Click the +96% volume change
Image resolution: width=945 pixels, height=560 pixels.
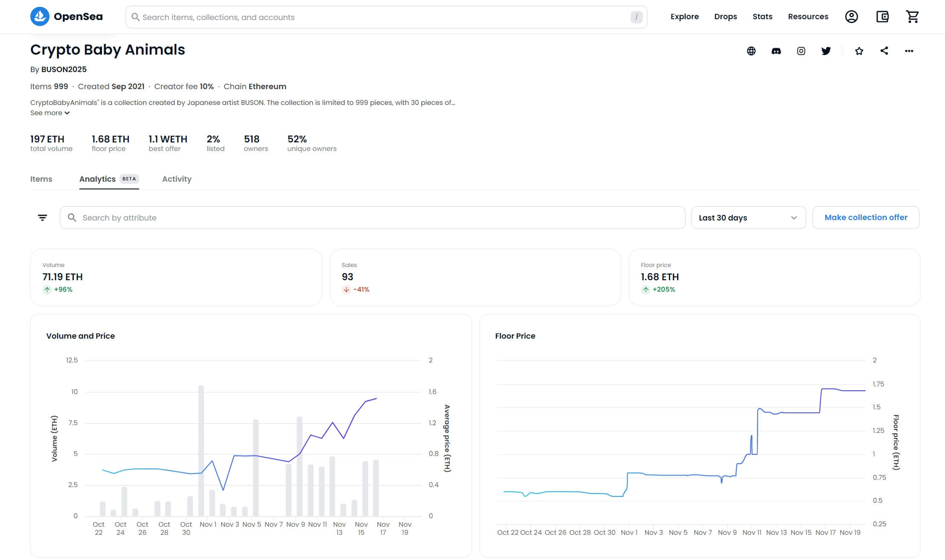[x=58, y=290]
